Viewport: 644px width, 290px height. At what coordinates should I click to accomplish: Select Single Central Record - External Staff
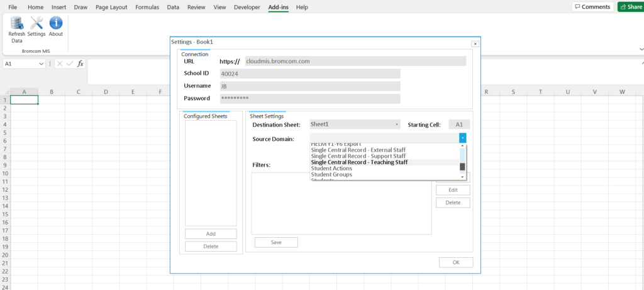pos(358,150)
